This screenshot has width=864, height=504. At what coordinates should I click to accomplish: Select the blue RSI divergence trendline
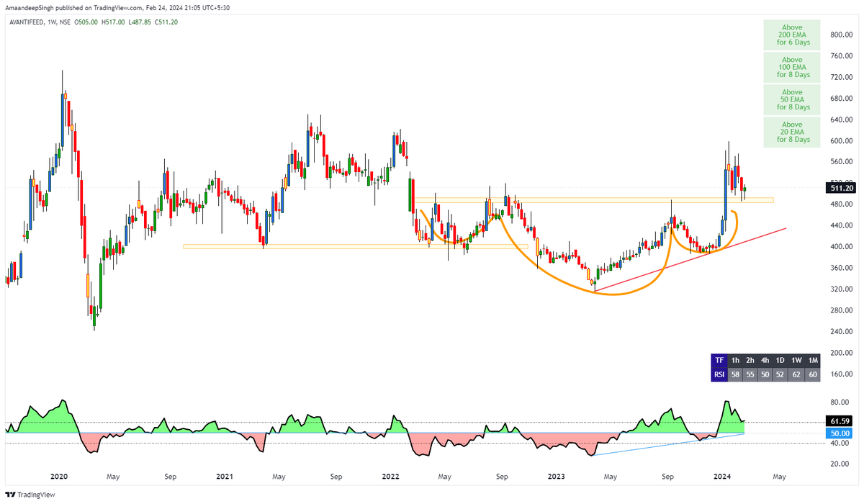click(x=667, y=445)
